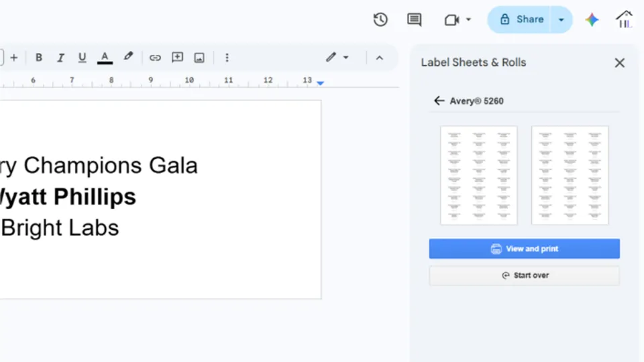Open the comments panel icon
Screen dimensions: 644x362
(414, 19)
